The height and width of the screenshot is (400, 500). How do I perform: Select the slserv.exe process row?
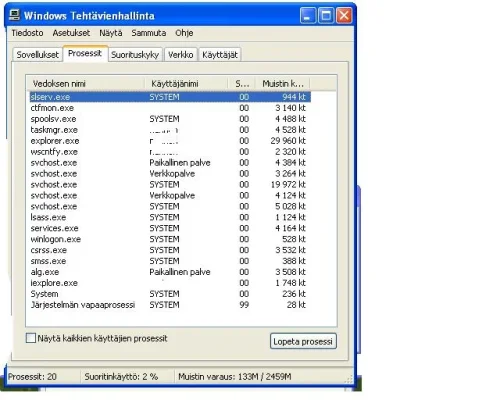[170, 97]
